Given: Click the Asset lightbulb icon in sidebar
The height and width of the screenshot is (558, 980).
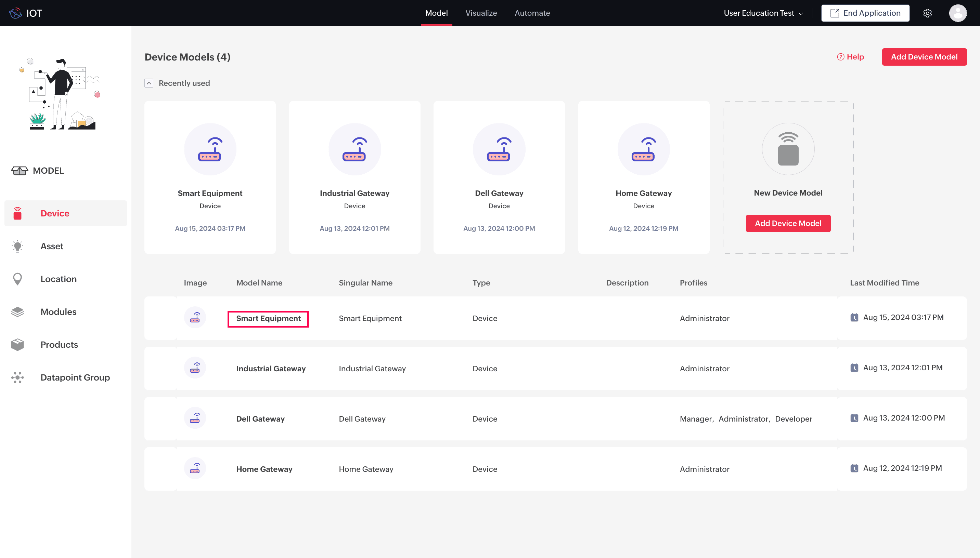Looking at the screenshot, I should tap(18, 246).
